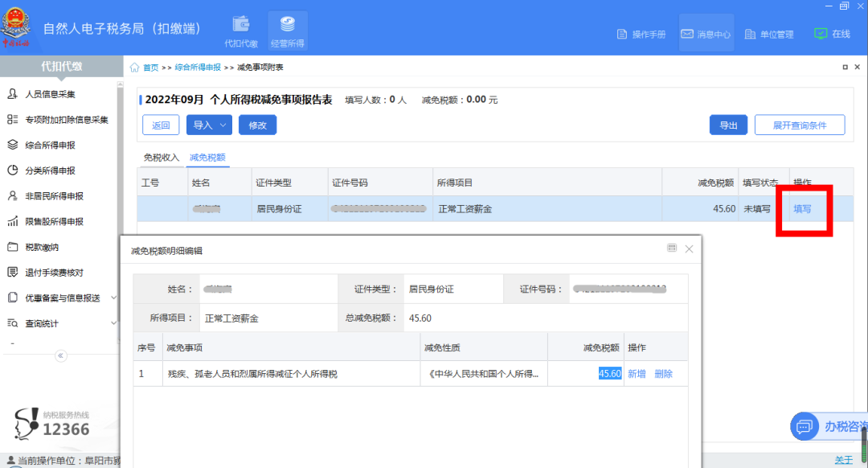
Task: Click the 填写 link in the row
Action: tap(803, 209)
